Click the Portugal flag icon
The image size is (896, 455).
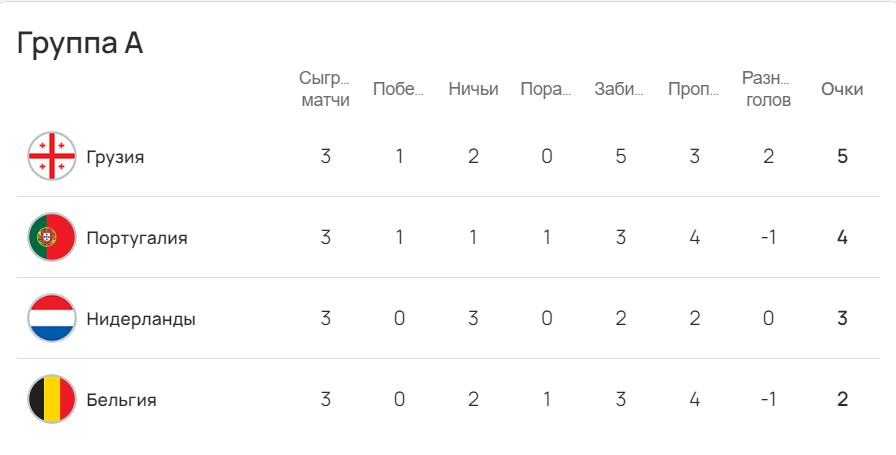pyautogui.click(x=52, y=237)
